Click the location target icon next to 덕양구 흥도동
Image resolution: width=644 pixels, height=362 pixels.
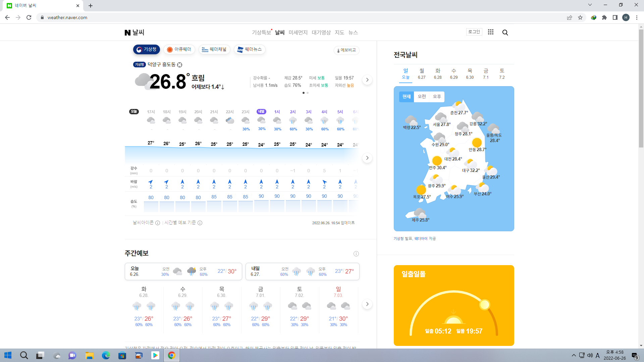[x=180, y=65]
